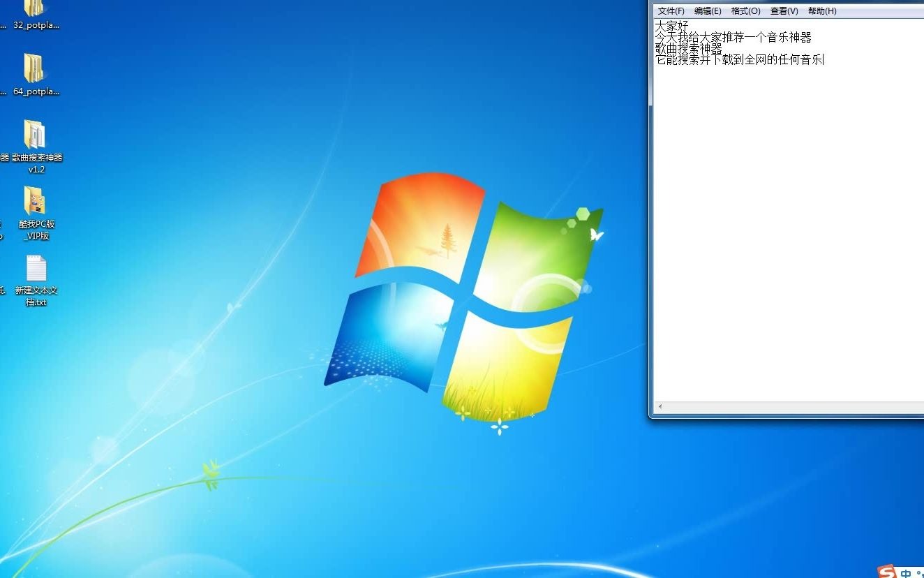Open the 编辑(E) menu in Notepad
The image size is (924, 578).
click(x=708, y=11)
